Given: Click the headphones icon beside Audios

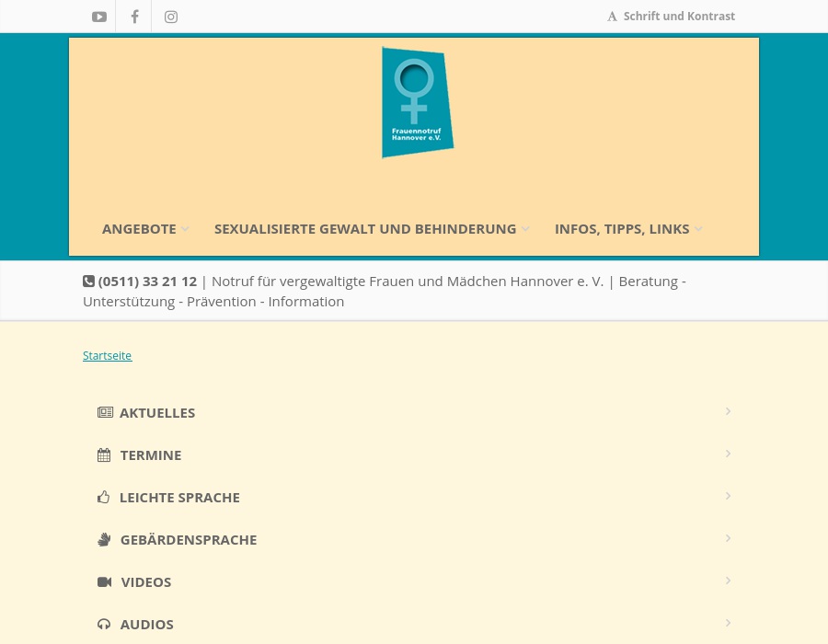Looking at the screenshot, I should [104, 625].
